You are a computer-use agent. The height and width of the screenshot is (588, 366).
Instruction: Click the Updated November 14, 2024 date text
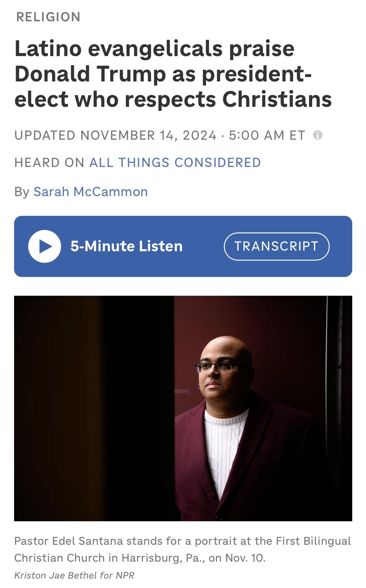[x=116, y=135]
